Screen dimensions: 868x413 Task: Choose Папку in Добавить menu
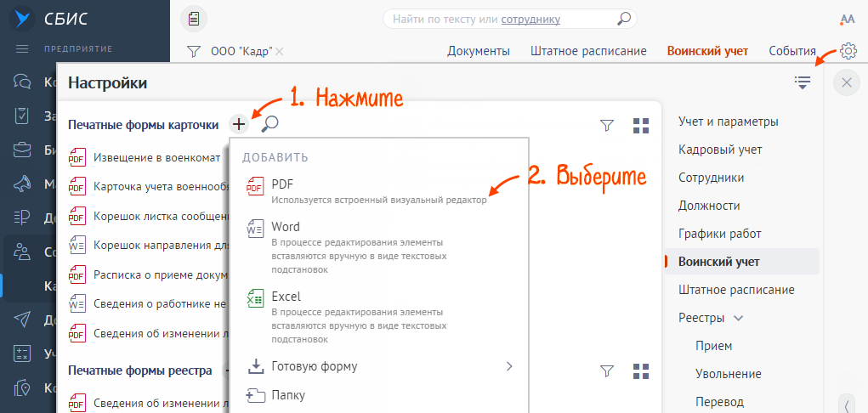379,395
